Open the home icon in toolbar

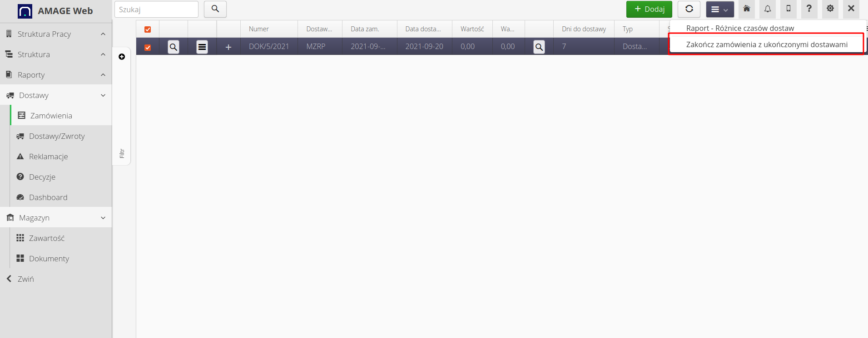(x=746, y=9)
